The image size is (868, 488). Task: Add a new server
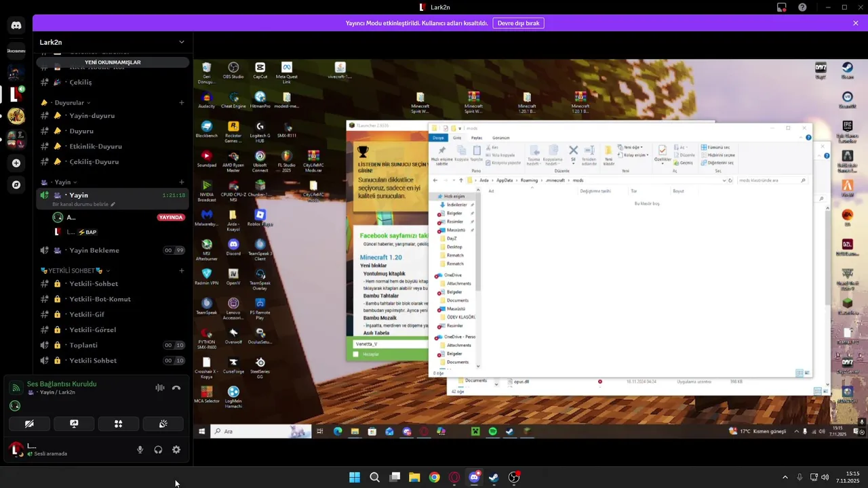click(16, 163)
